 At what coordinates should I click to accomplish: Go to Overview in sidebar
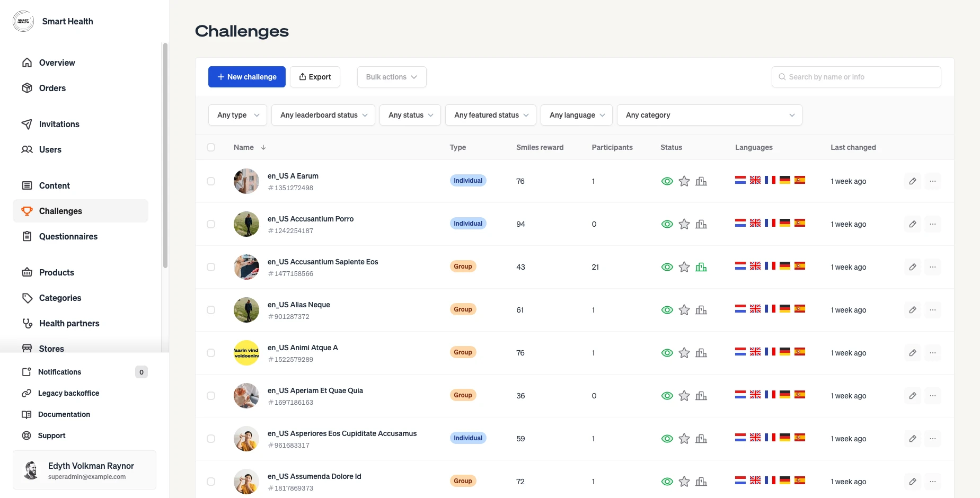pyautogui.click(x=81, y=63)
